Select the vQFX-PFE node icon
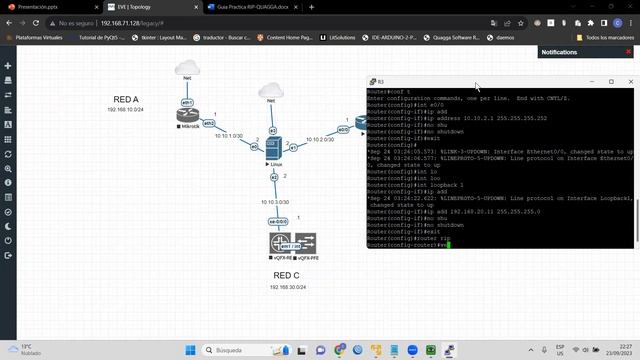 [x=306, y=243]
